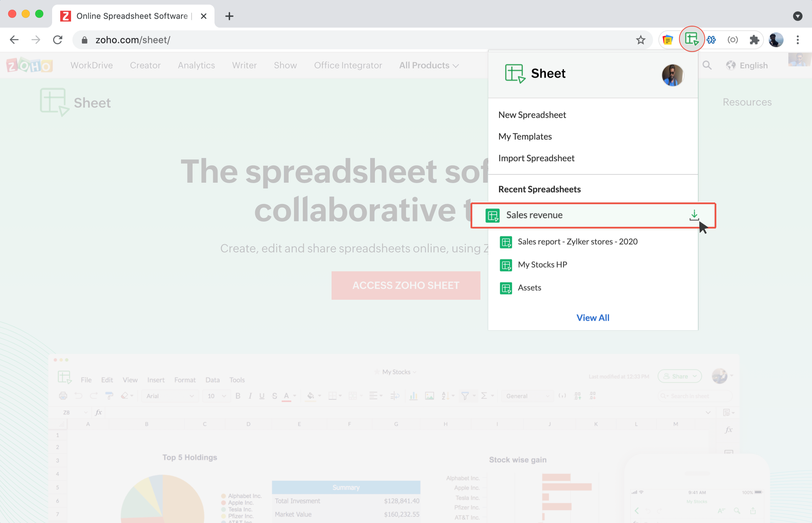This screenshot has width=812, height=523.
Task: Click profile avatar in Sheet popup
Action: [672, 75]
